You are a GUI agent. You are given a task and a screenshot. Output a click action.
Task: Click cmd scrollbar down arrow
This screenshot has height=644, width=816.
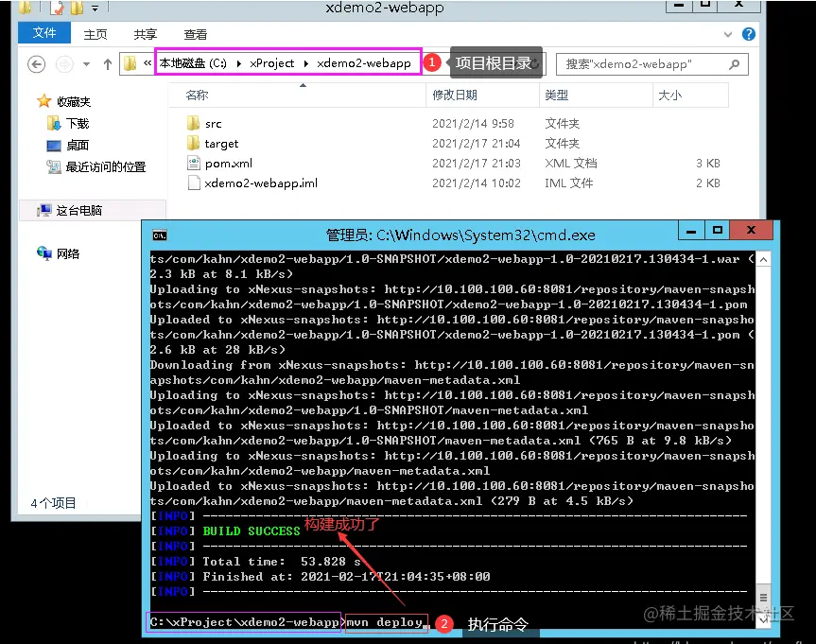[x=763, y=620]
